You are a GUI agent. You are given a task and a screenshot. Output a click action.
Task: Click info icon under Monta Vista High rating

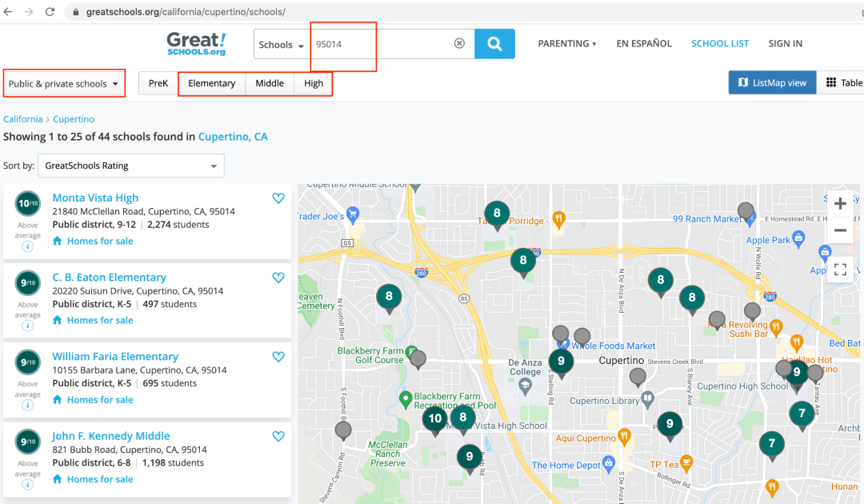pyautogui.click(x=28, y=246)
